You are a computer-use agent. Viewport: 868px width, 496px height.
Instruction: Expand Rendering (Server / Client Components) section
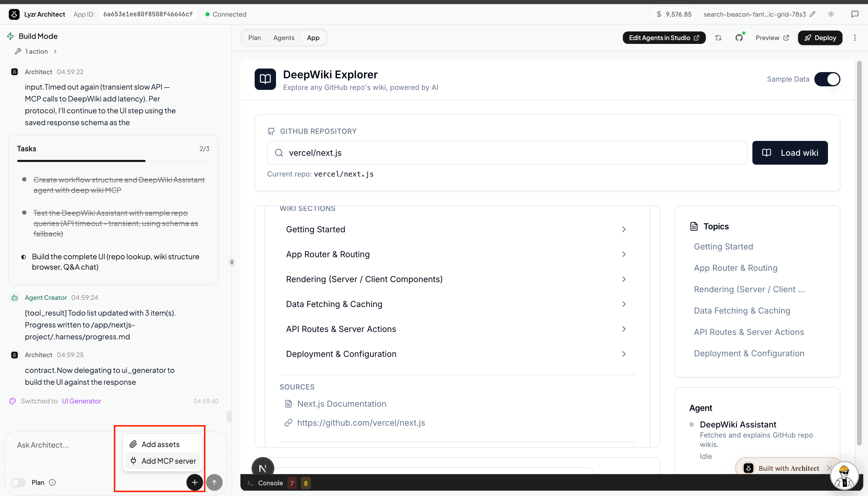coord(457,279)
